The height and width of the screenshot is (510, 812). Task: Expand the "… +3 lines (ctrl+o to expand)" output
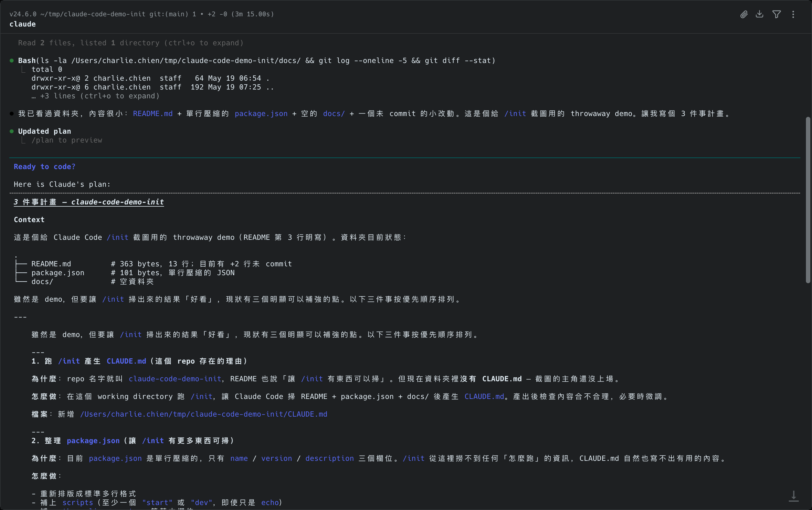point(96,96)
